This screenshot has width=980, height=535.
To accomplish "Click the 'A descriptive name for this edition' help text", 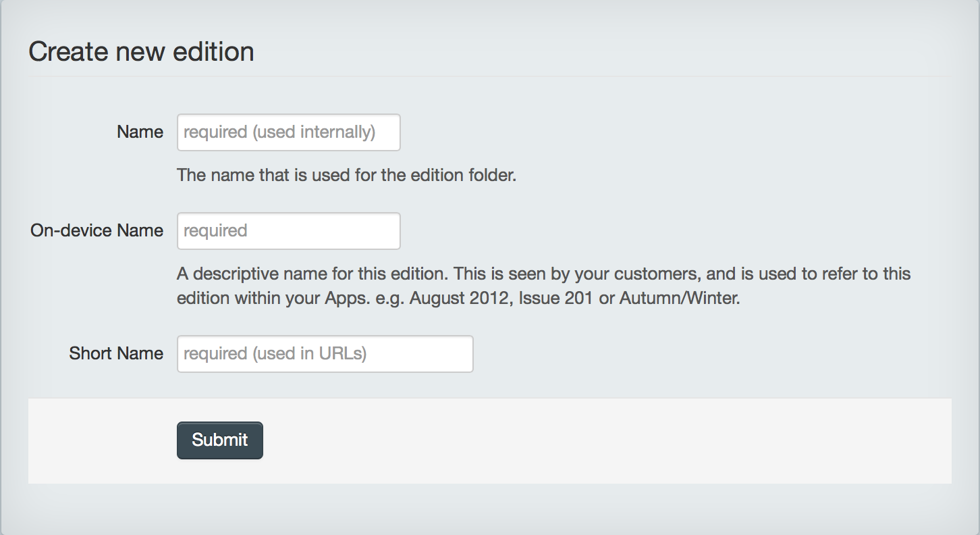I will coord(544,286).
